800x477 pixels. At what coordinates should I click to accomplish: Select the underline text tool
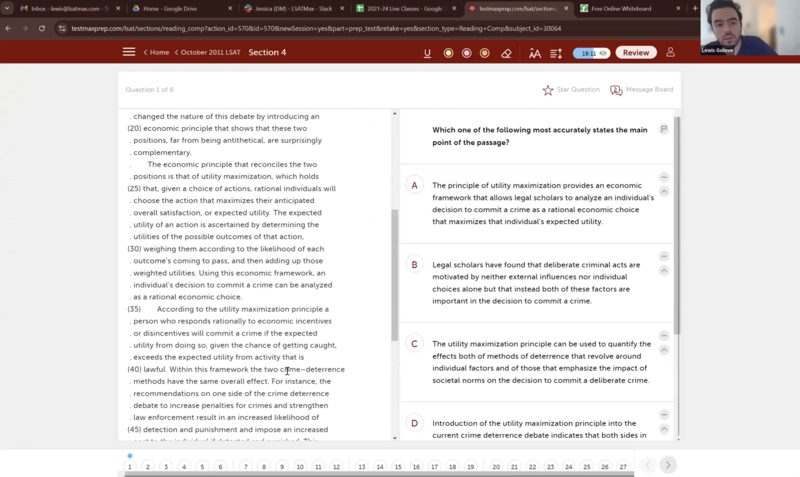coord(428,53)
